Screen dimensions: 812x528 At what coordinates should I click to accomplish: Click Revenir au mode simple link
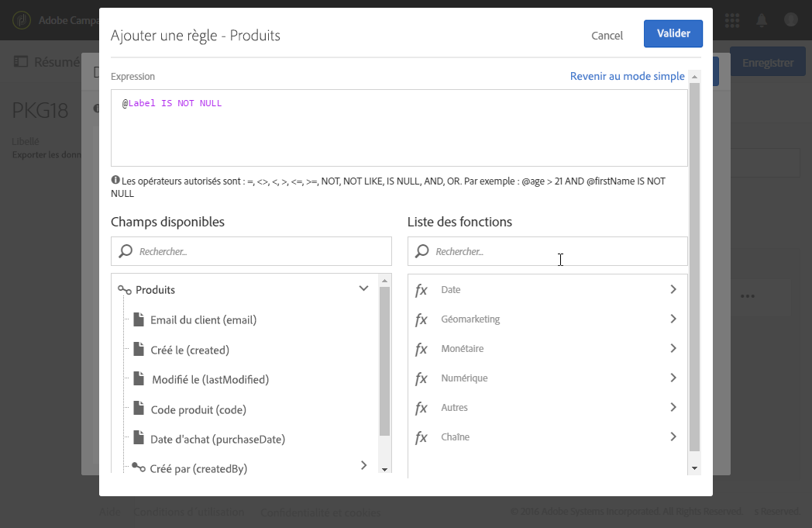click(x=627, y=76)
